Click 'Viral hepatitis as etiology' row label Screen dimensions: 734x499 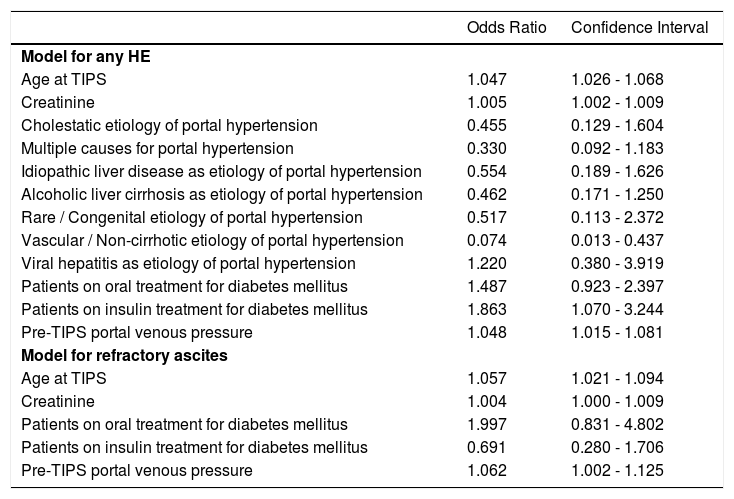click(x=188, y=263)
